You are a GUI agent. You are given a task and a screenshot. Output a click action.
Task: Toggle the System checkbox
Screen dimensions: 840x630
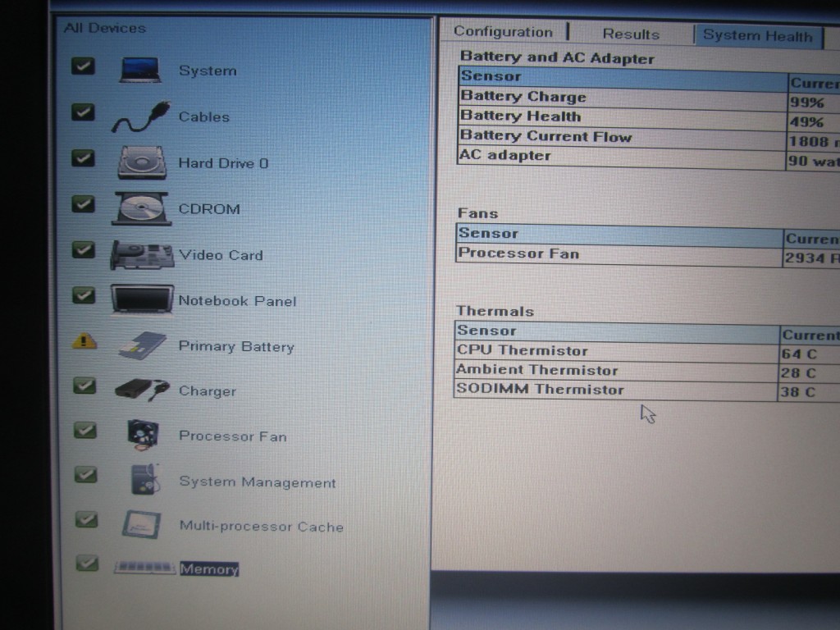tap(83, 66)
